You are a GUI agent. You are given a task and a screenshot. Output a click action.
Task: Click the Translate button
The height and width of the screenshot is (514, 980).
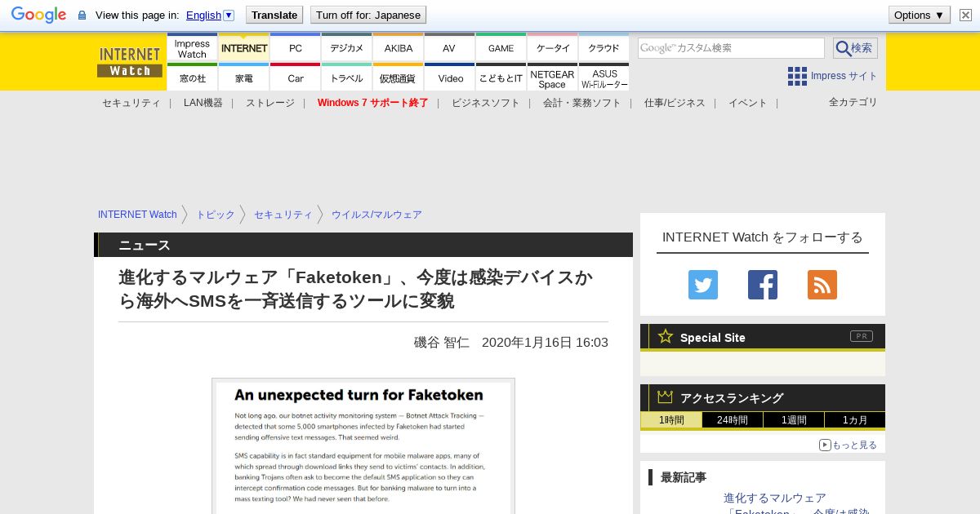tap(274, 15)
